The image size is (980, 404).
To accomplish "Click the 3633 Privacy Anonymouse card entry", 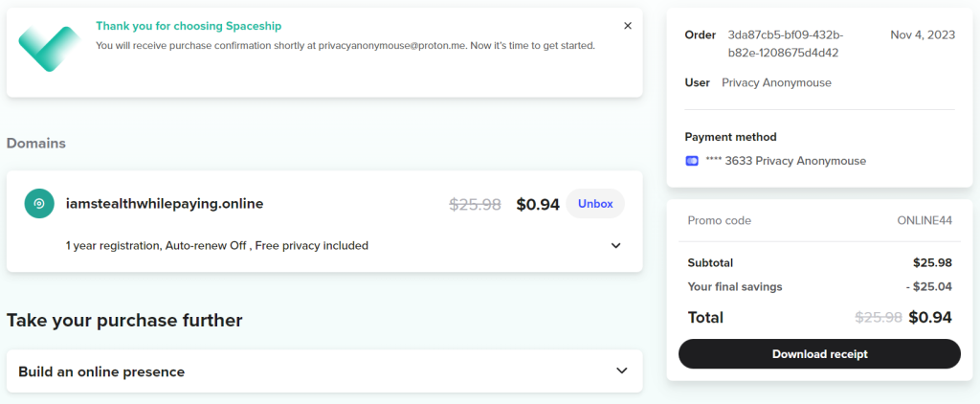I will [786, 161].
